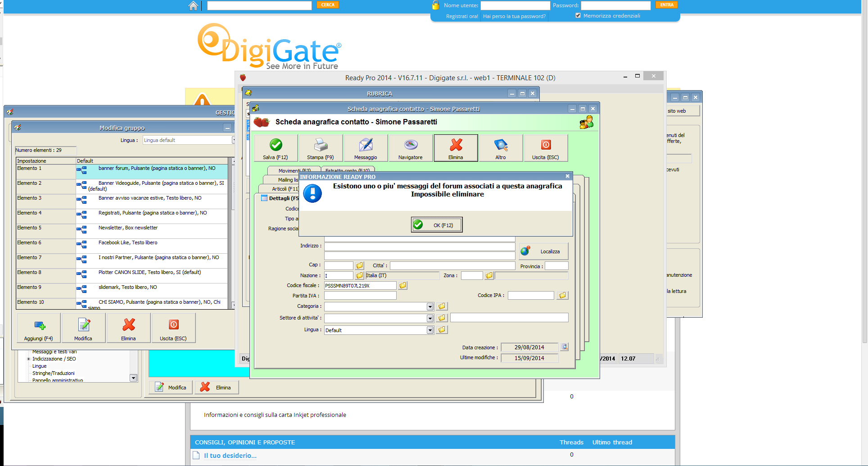Click the Elimina button below the cyan panel

click(x=217, y=387)
